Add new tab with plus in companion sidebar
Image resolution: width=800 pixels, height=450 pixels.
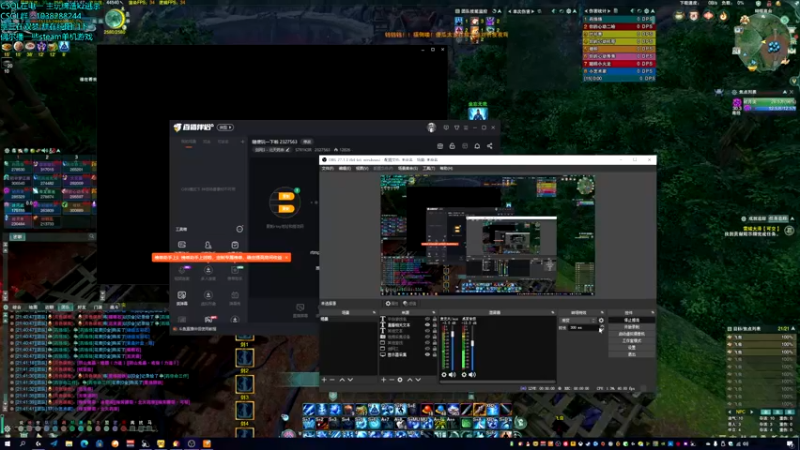242,141
